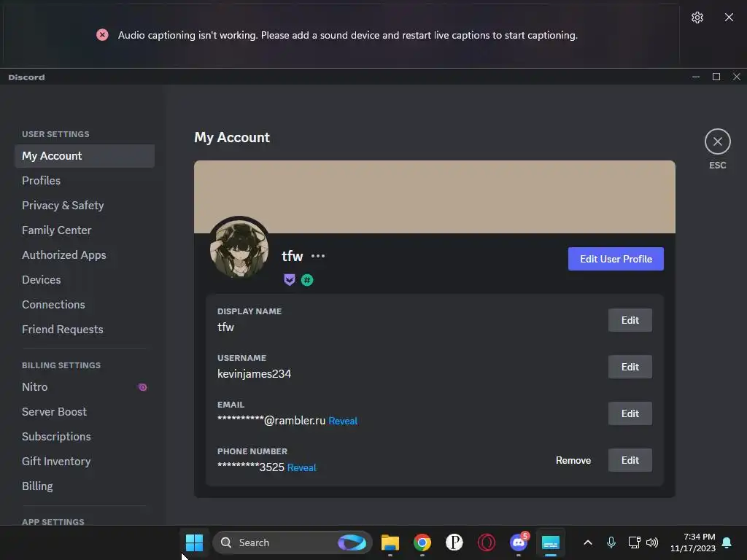Edit the username kevinjames234
The width and height of the screenshot is (747, 560).
point(630,367)
